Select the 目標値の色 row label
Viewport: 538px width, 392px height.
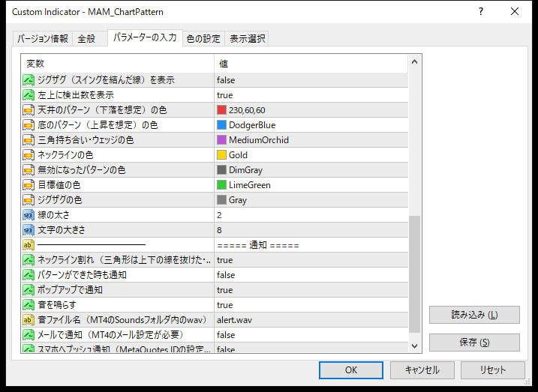click(x=59, y=185)
